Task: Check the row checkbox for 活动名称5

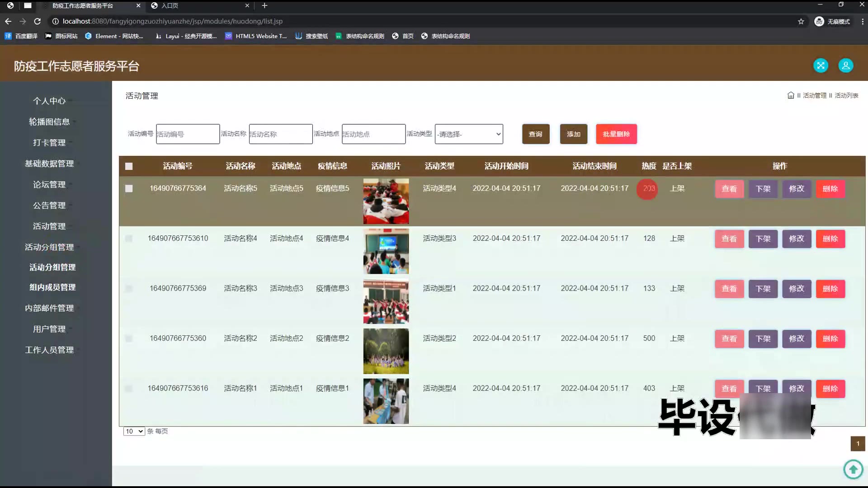Action: point(129,188)
